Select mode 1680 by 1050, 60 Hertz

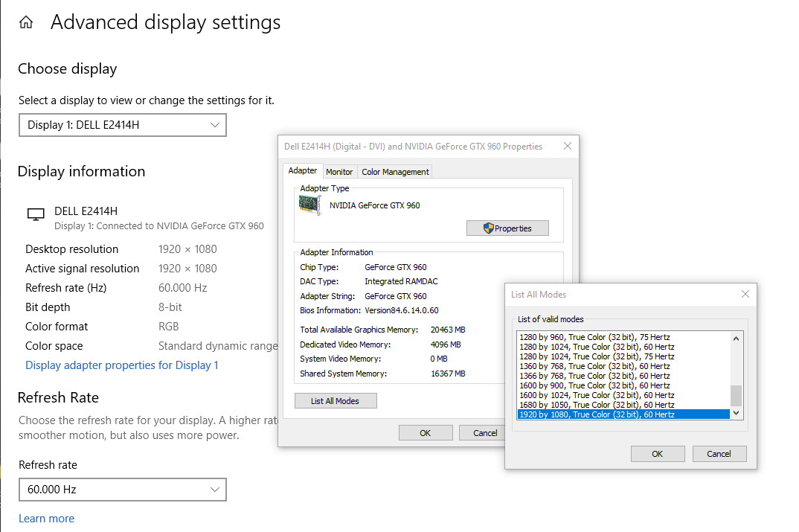pyautogui.click(x=623, y=405)
